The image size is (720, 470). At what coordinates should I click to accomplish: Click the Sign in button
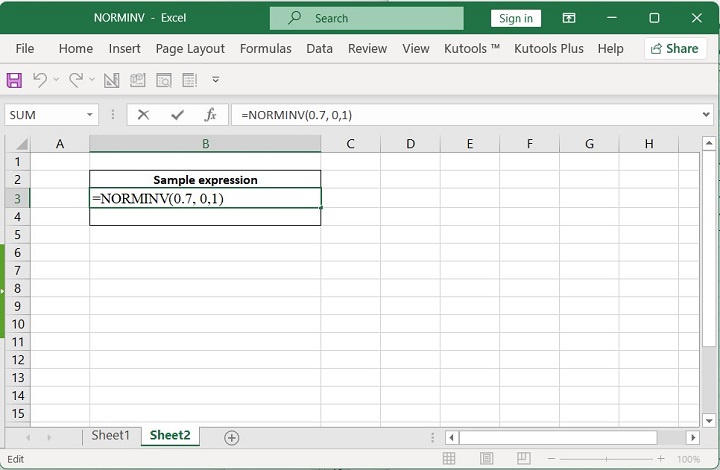coord(516,18)
